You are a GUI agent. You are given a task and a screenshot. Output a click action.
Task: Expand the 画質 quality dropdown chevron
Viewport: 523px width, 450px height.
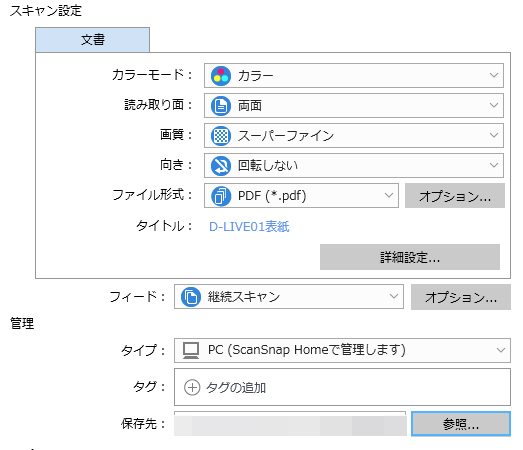tap(494, 135)
